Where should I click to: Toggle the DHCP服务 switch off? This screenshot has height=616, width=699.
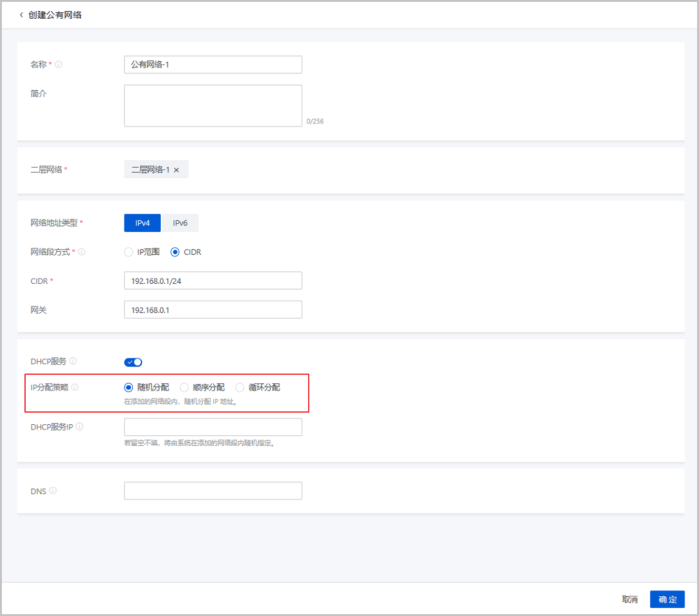(x=133, y=362)
